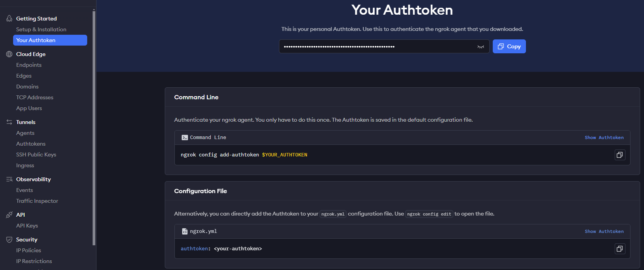This screenshot has height=270, width=644.
Task: Click the Getting Started rocket icon
Action: pyautogui.click(x=9, y=19)
